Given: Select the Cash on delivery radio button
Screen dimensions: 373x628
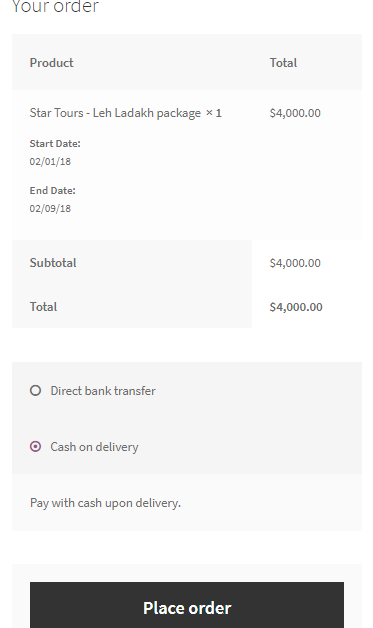Looking at the screenshot, I should point(36,446).
